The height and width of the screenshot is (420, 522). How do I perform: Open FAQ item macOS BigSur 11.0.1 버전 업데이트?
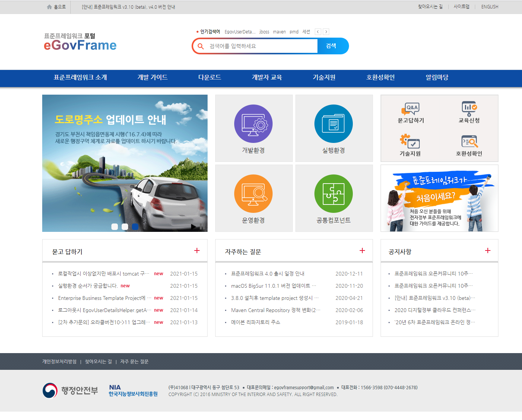(274, 286)
